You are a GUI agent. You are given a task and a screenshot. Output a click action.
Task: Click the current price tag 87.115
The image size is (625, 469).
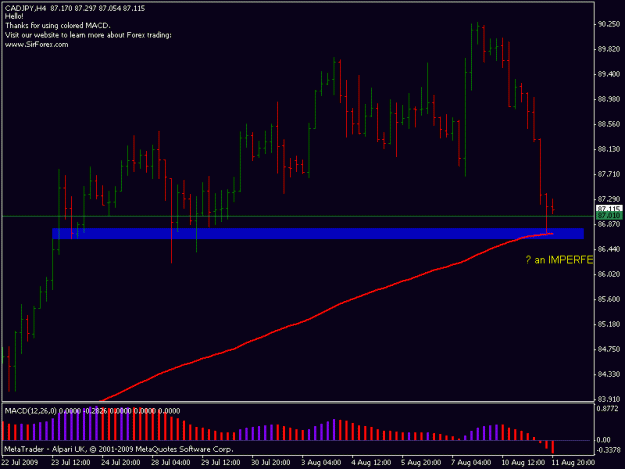click(609, 208)
